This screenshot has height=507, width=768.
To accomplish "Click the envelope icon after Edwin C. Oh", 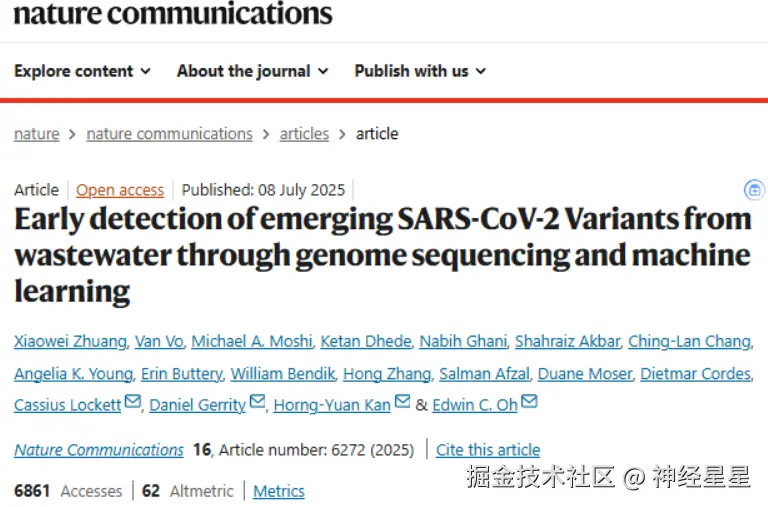I will pos(529,403).
